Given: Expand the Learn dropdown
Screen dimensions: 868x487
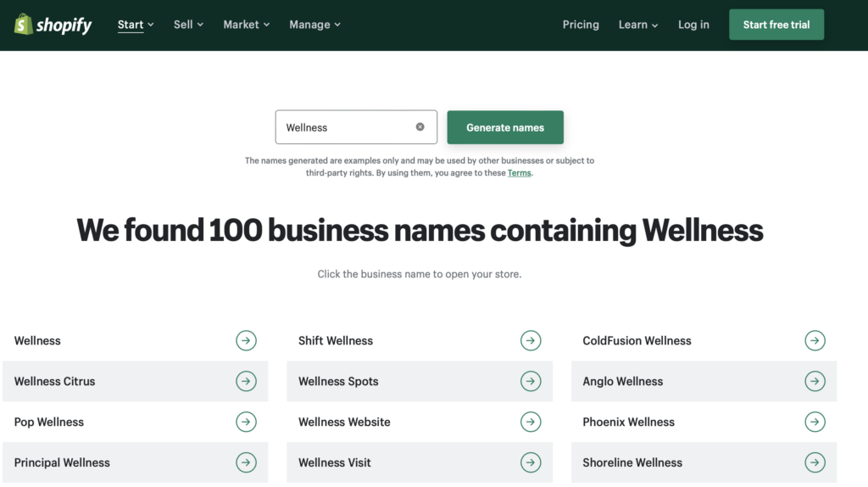Looking at the screenshot, I should click(x=637, y=25).
